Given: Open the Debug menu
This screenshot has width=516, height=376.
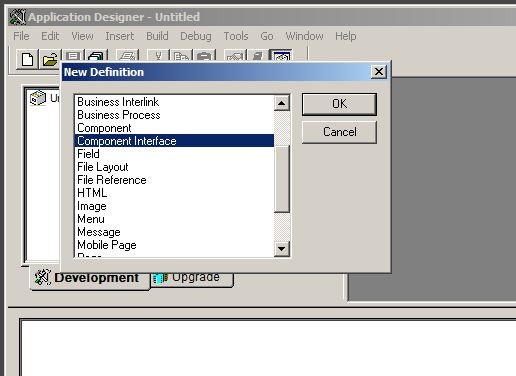Looking at the screenshot, I should (x=196, y=36).
